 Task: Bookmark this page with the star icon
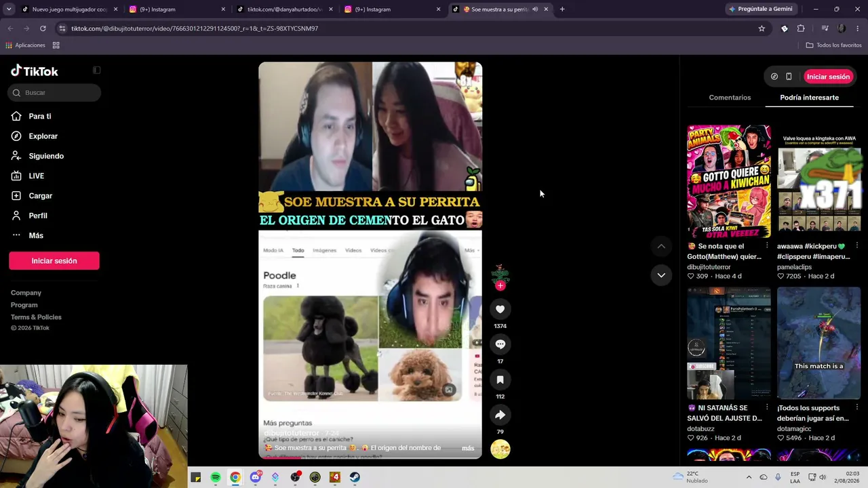tap(762, 28)
